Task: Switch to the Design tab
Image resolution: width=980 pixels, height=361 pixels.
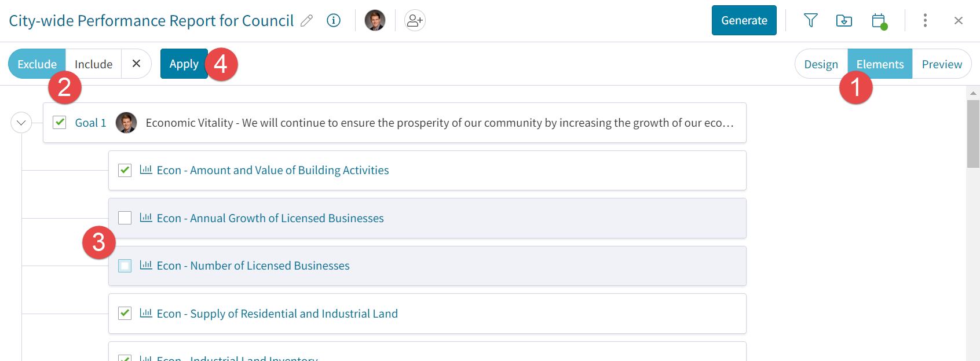Action: pos(821,64)
